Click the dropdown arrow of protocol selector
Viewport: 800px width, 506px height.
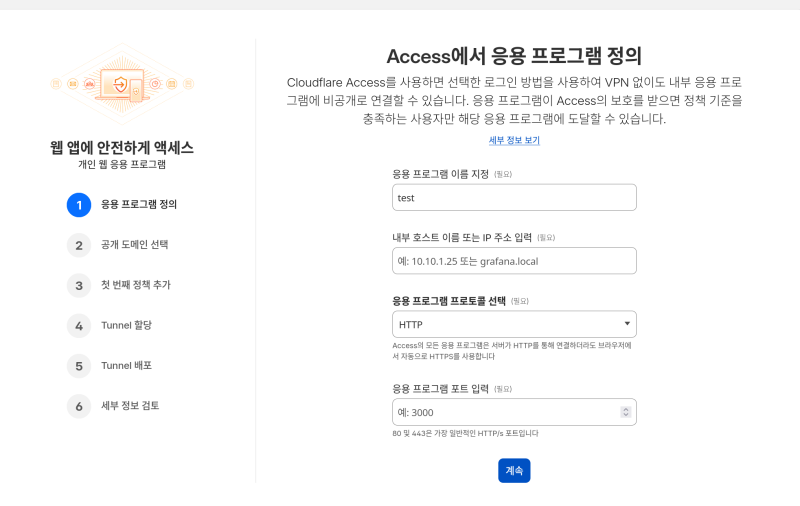[626, 323]
